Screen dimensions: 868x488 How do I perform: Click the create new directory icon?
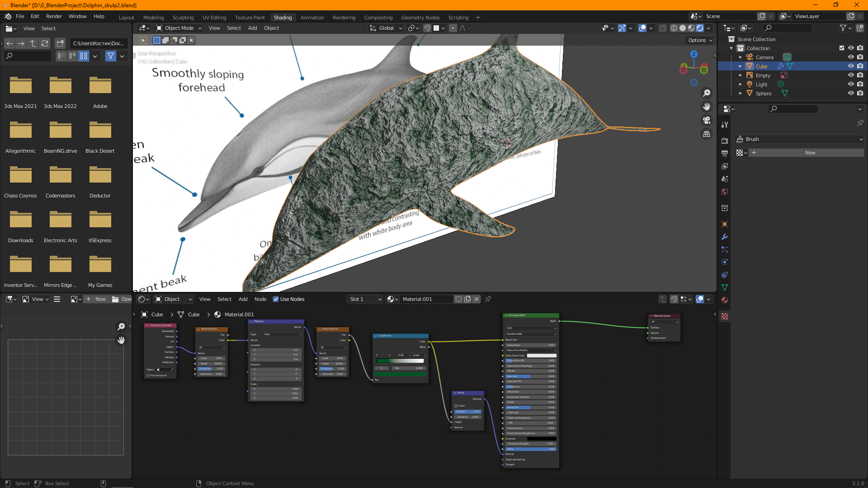[x=60, y=43]
